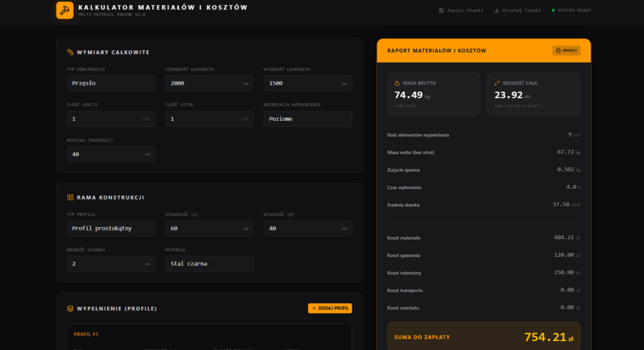The width and height of the screenshot is (644, 350).
Task: Click the Grubość Ścianki field with 2
Action: (111, 264)
